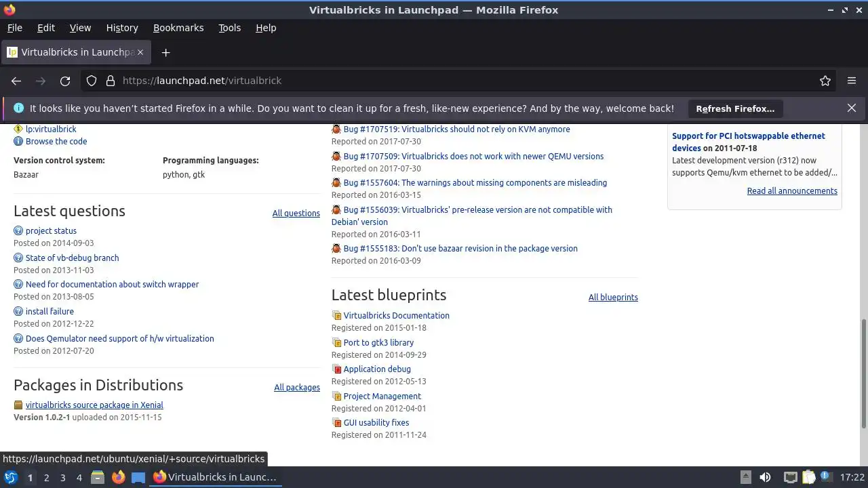Click the tracking protection shield icon
Screen dimensions: 868x488
(92, 81)
